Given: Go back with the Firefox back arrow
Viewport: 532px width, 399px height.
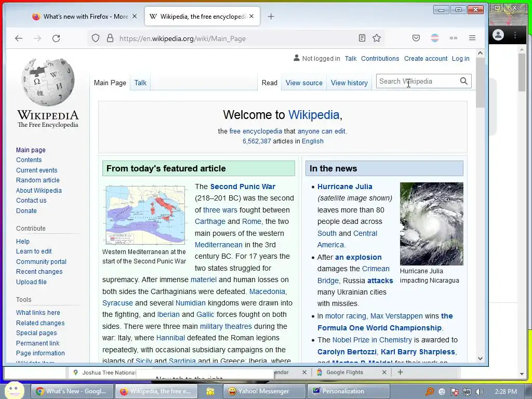Looking at the screenshot, I should point(19,38).
